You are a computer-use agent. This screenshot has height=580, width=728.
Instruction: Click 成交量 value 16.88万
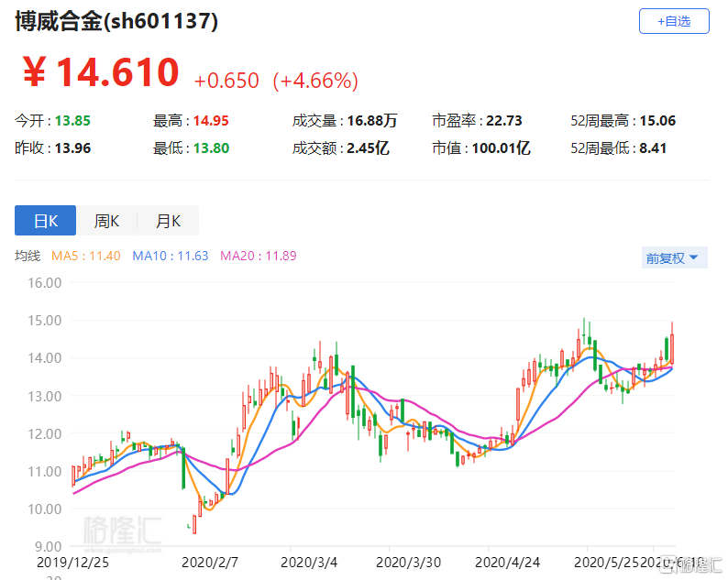pos(372,121)
